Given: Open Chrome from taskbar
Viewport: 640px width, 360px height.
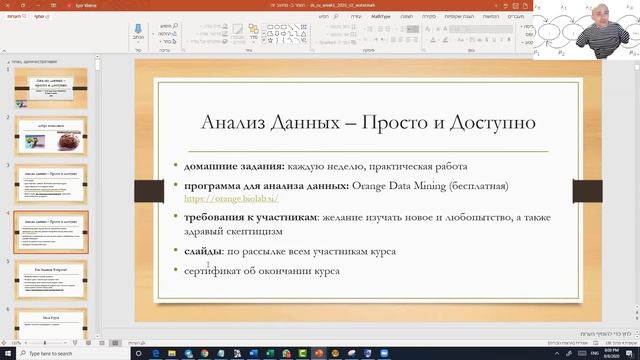Looking at the screenshot, I should (x=204, y=353).
